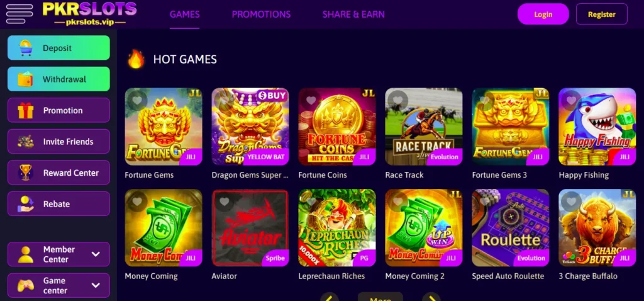This screenshot has height=301, width=644.
Task: Toggle heart on Aviator game
Action: 224,202
